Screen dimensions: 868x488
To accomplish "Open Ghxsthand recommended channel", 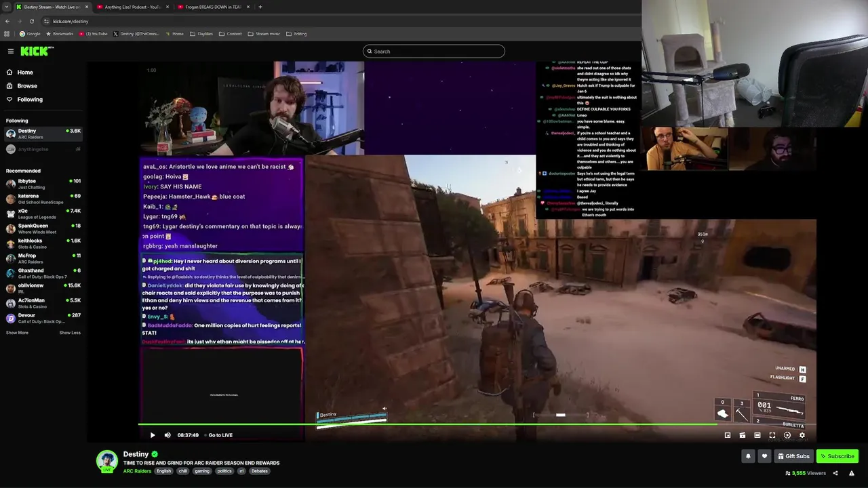I will (43, 273).
